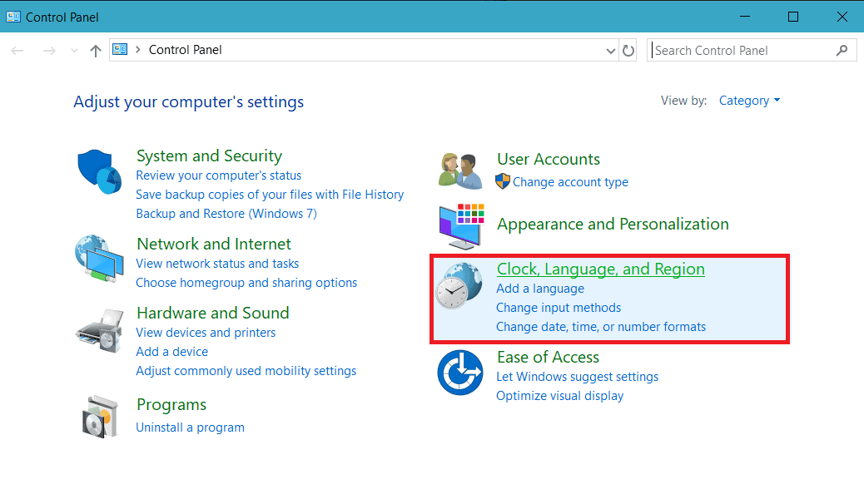The image size is (864, 504).
Task: Click the search magnifier icon
Action: [x=842, y=51]
